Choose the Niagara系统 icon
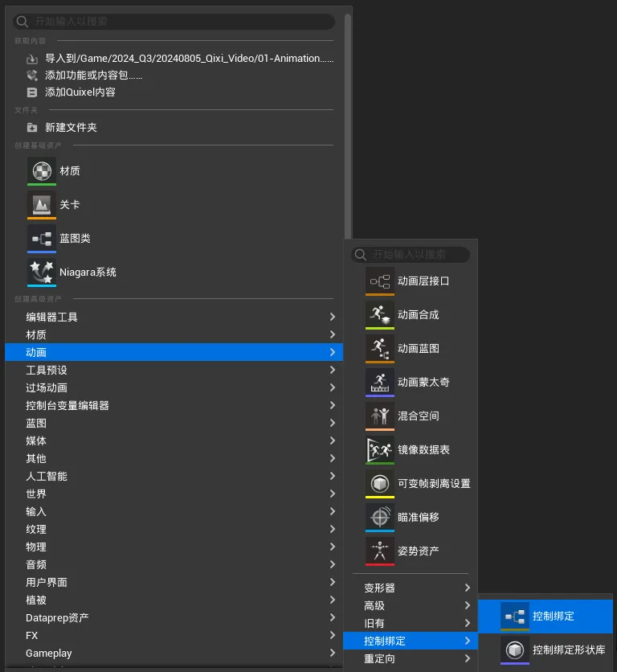The image size is (617, 672). click(42, 272)
